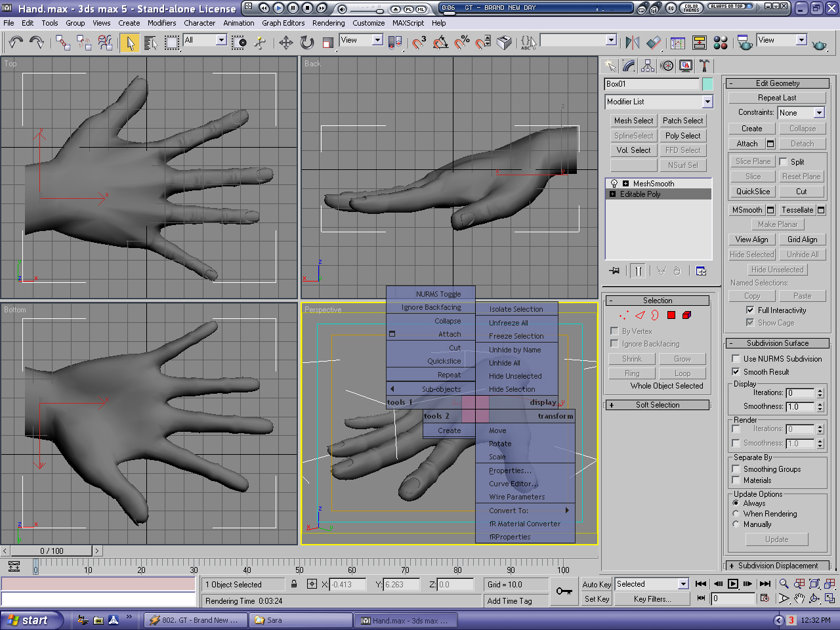840x630 pixels.
Task: Uncheck Full Interactivity
Action: (750, 310)
